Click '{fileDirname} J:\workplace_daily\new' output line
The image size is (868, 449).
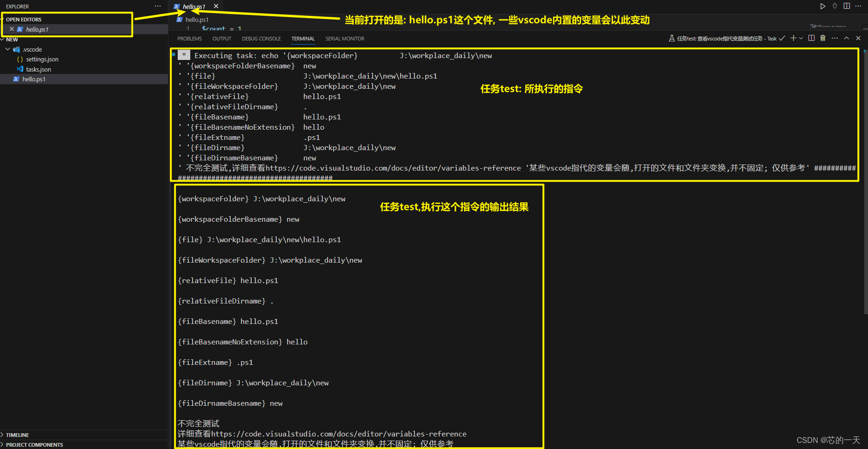point(253,383)
